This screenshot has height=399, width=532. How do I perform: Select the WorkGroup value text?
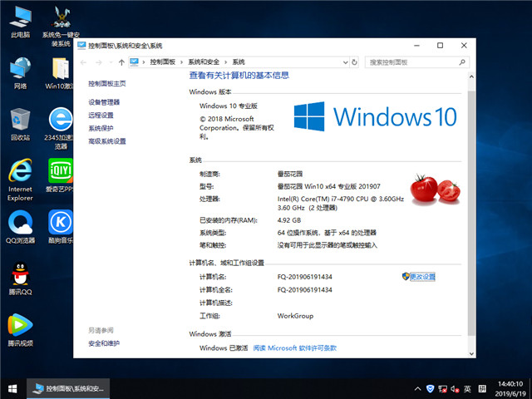(295, 316)
